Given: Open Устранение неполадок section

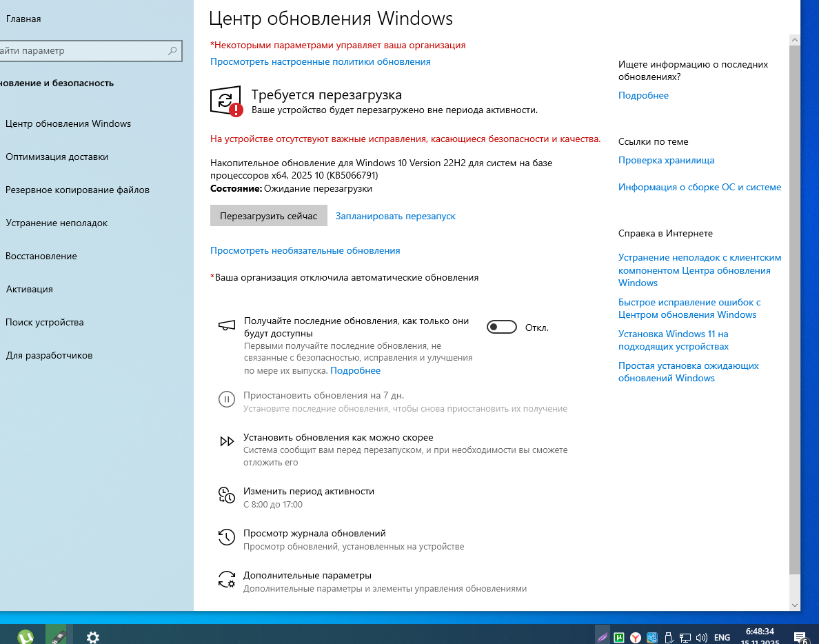Looking at the screenshot, I should 57,223.
